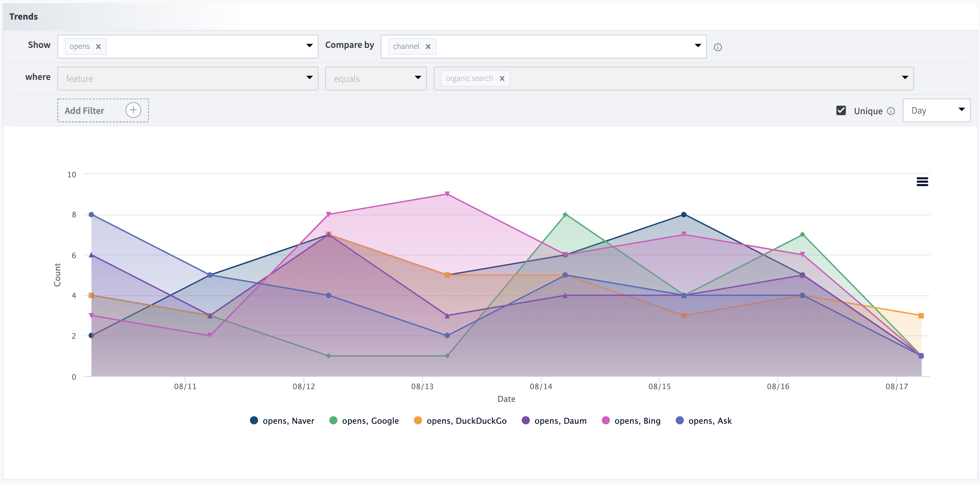Click the Add Filter button
The image size is (980, 484).
(x=85, y=111)
